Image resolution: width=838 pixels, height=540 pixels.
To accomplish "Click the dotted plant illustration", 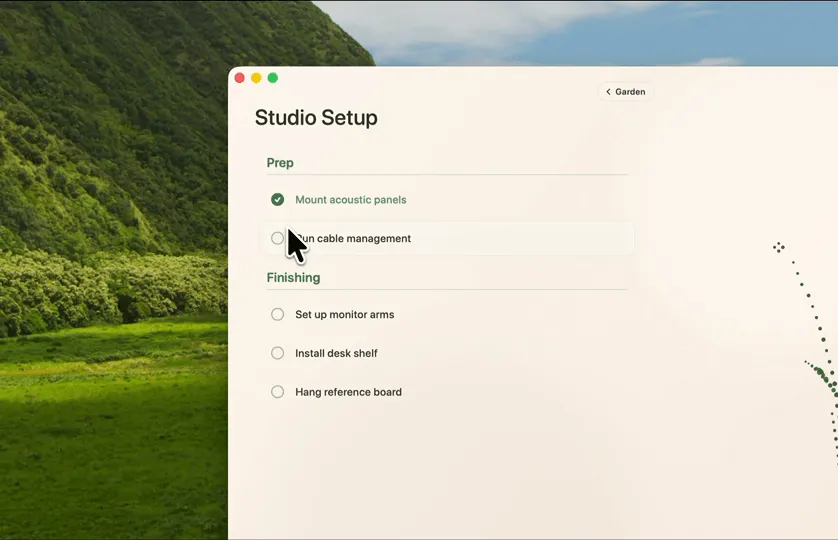I will [x=817, y=358].
